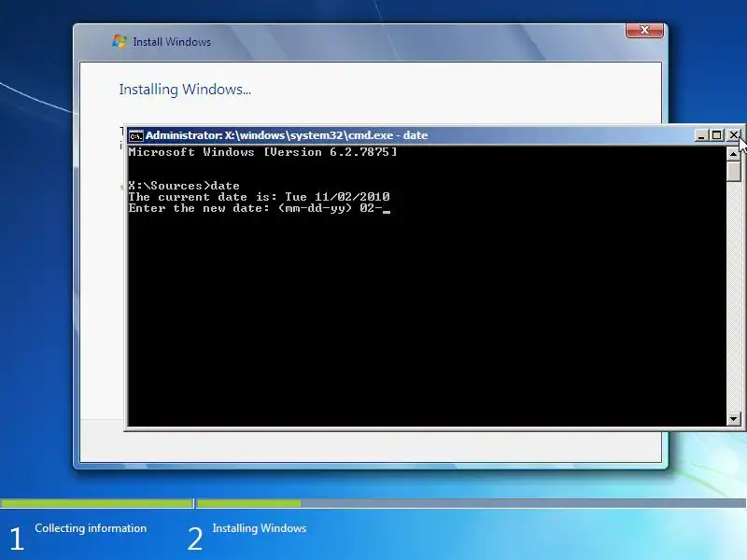Click the 'Installing Windows' step 2 label
The width and height of the screenshot is (747, 560).
point(260,528)
